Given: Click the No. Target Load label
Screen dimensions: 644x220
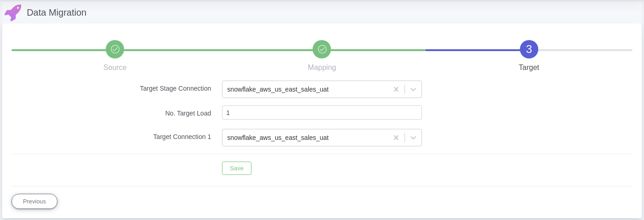Looking at the screenshot, I should pyautogui.click(x=188, y=113).
